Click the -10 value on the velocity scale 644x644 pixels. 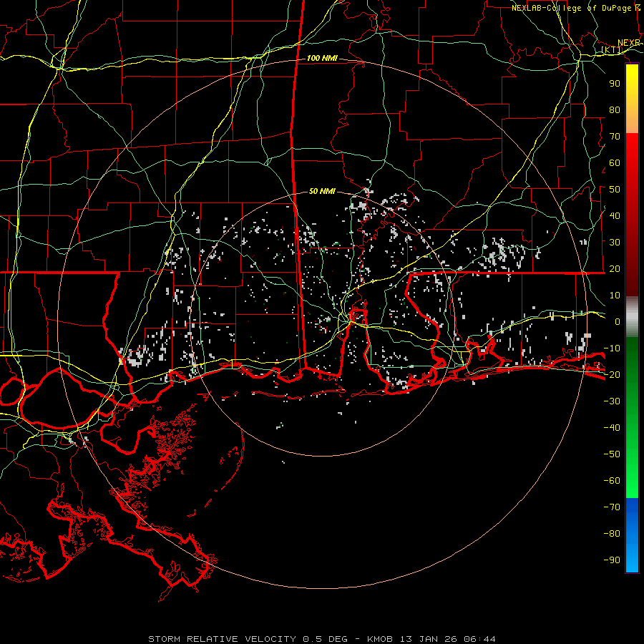coord(612,348)
